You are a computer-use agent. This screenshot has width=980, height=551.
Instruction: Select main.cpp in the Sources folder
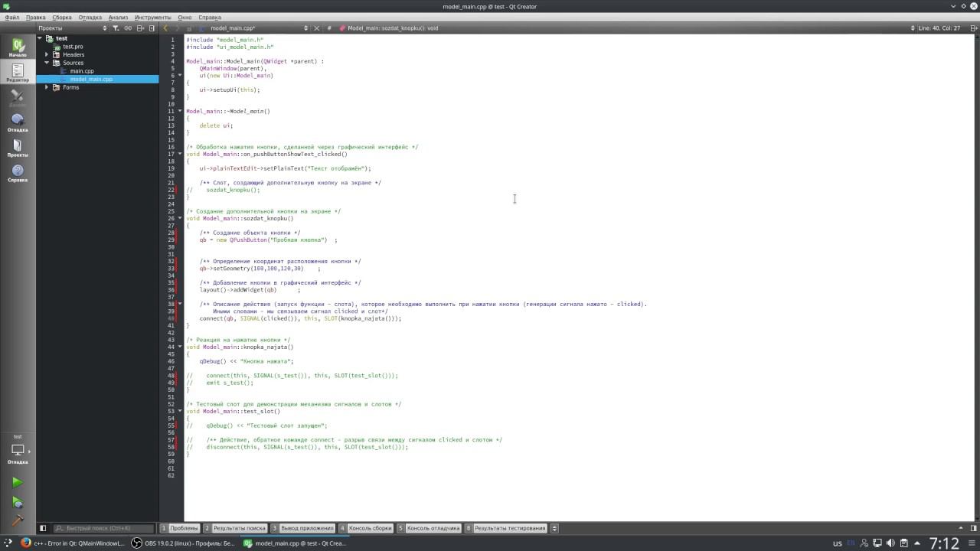(82, 71)
